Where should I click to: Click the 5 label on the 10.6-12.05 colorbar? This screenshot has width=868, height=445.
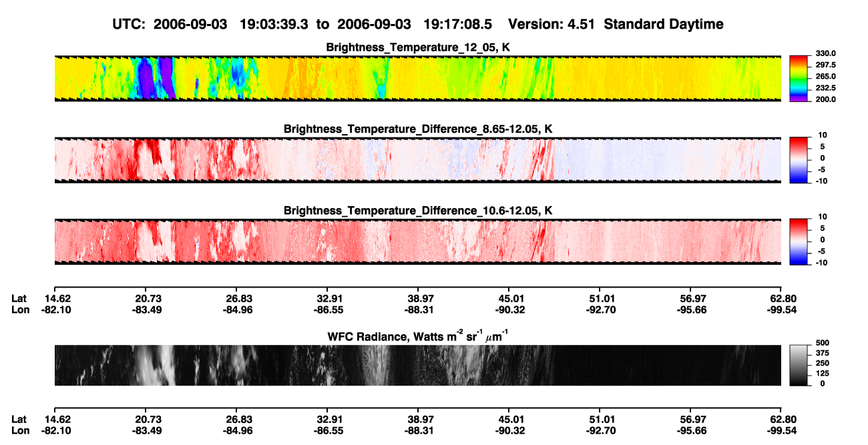tap(822, 228)
